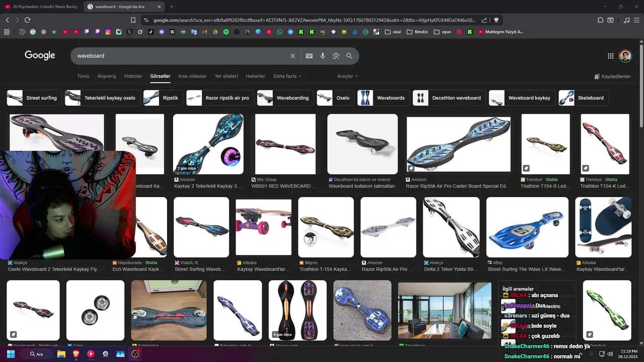This screenshot has height=362, width=644.
Task: Click the Waveboards suggestion chip
Action: [x=383, y=98]
